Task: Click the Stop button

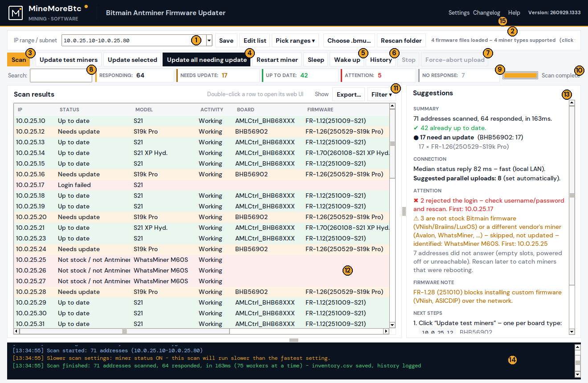Action: click(x=408, y=60)
